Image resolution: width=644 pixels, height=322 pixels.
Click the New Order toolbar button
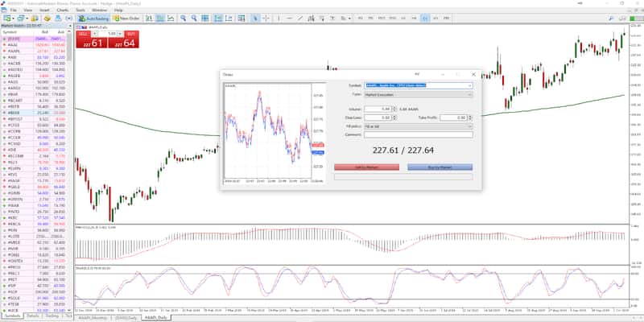(126, 19)
